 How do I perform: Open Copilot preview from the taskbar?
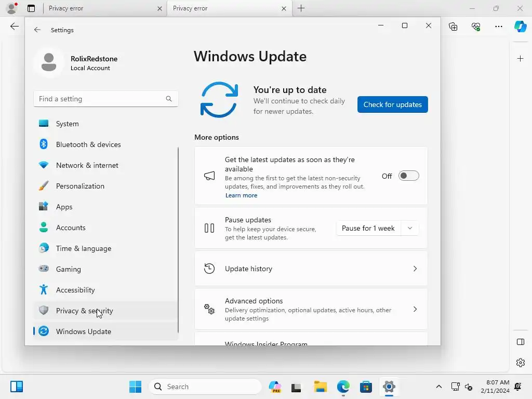[275, 387]
